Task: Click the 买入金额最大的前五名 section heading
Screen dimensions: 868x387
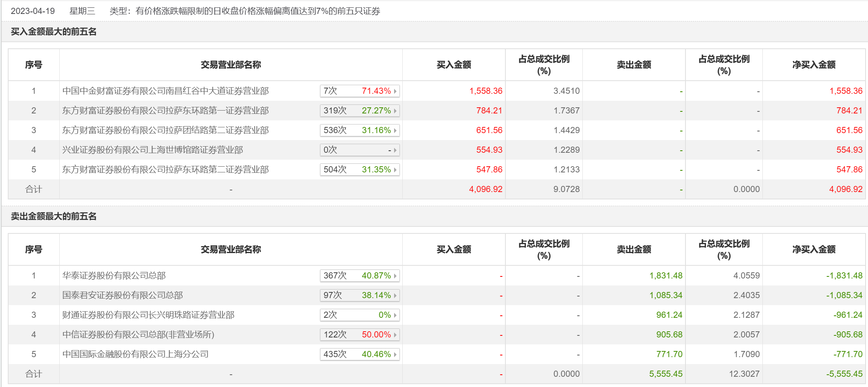Action: (54, 32)
